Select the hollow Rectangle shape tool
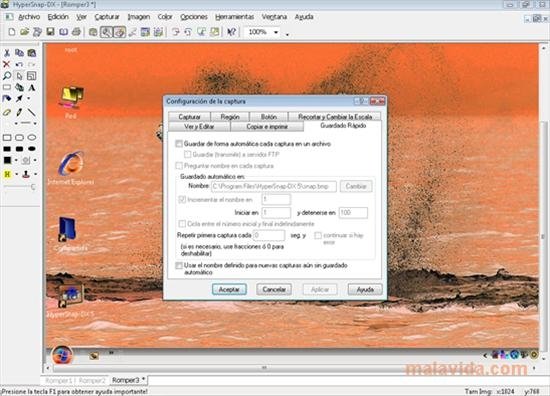Image resolution: width=550 pixels, height=396 pixels. pos(7,137)
